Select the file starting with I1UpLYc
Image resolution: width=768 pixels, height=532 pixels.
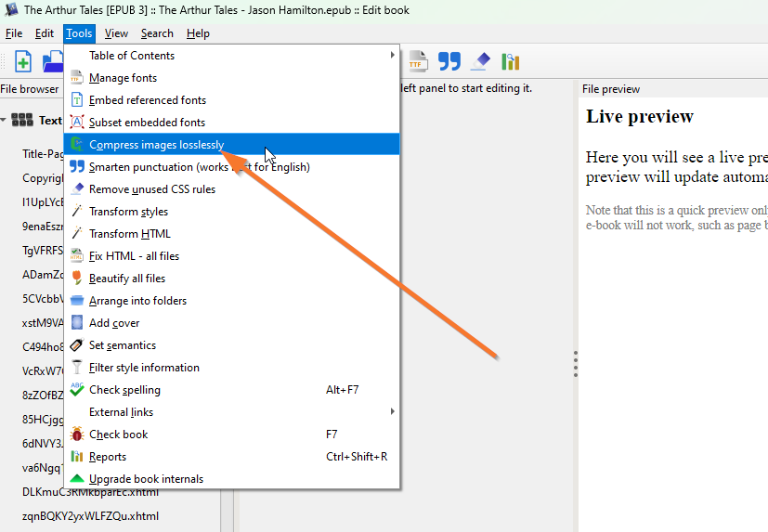[43, 201]
